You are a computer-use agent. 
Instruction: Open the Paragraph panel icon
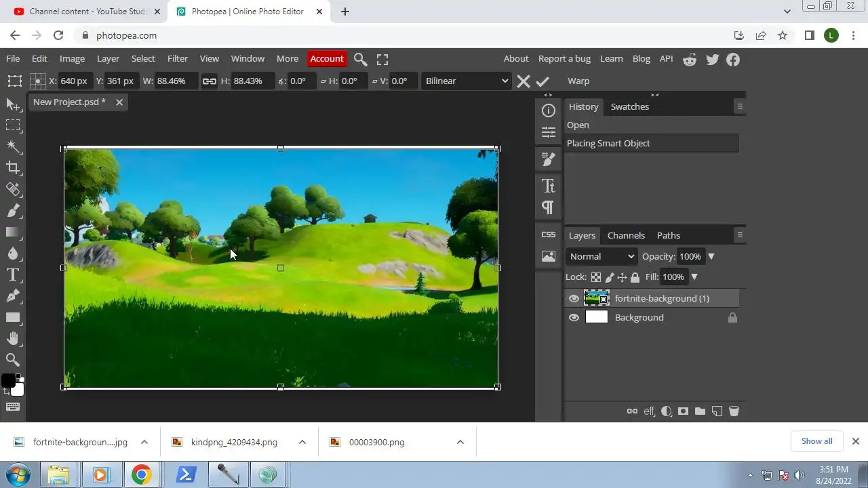point(549,207)
